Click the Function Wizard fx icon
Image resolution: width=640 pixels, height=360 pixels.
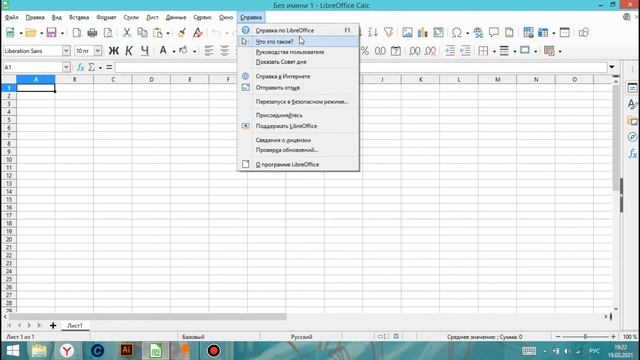tap(80, 67)
